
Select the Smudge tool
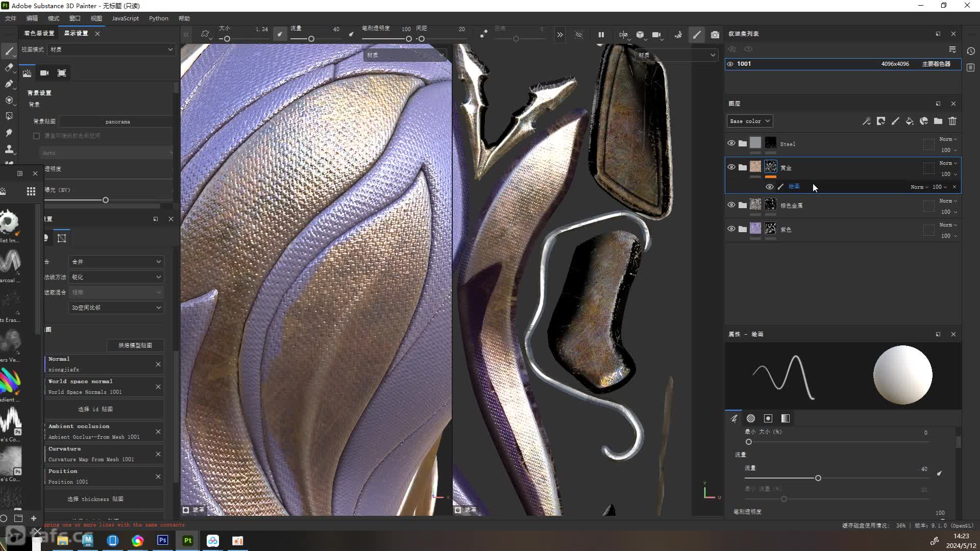pyautogui.click(x=9, y=133)
